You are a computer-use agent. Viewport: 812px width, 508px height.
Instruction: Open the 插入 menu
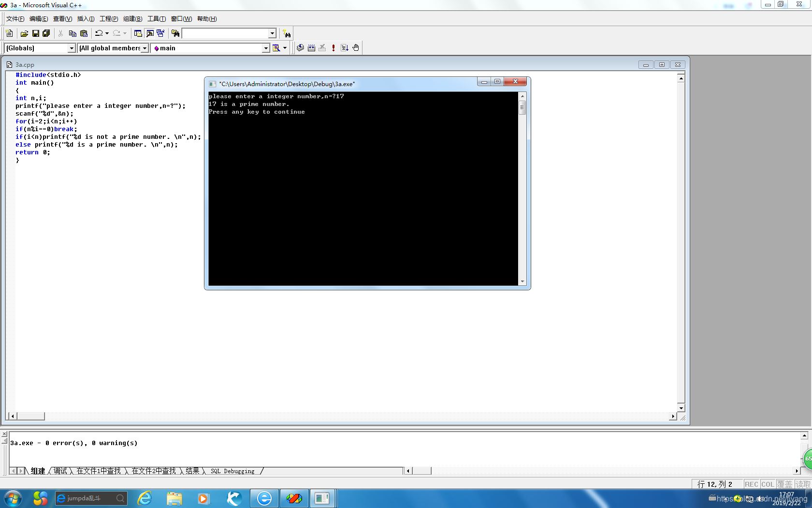pyautogui.click(x=86, y=19)
